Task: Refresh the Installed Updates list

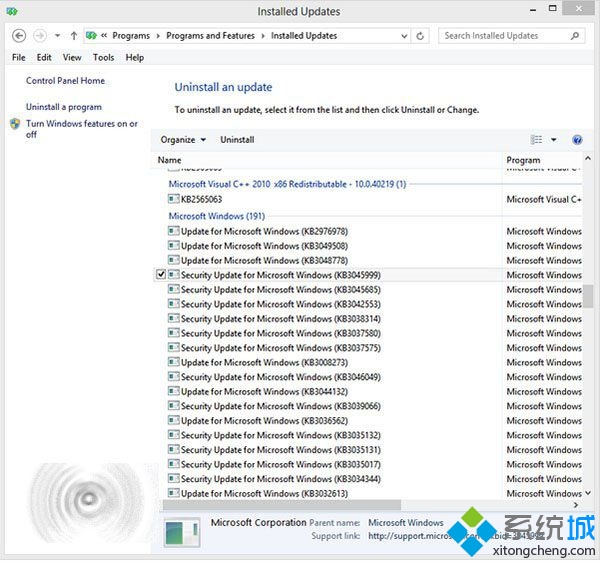Action: click(420, 35)
